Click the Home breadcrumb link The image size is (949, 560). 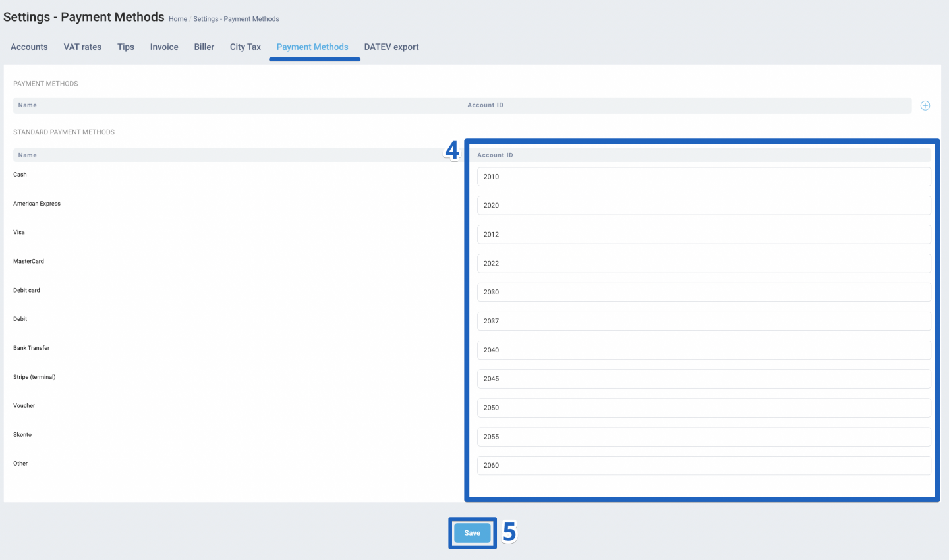point(178,19)
